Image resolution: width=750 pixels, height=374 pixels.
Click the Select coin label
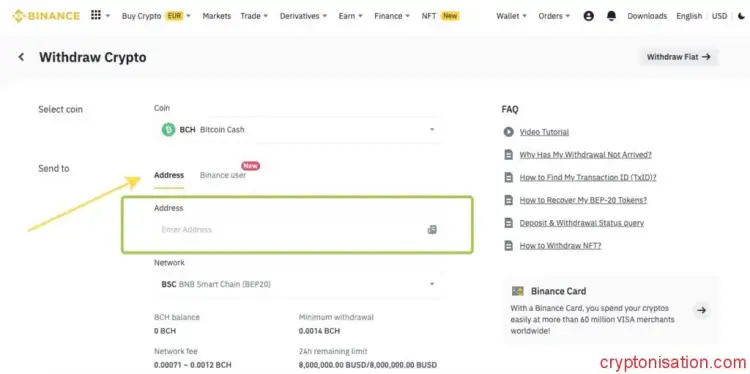pyautogui.click(x=60, y=109)
